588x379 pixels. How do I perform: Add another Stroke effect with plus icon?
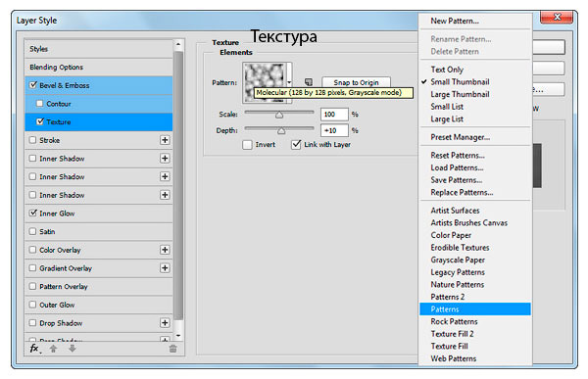[165, 140]
